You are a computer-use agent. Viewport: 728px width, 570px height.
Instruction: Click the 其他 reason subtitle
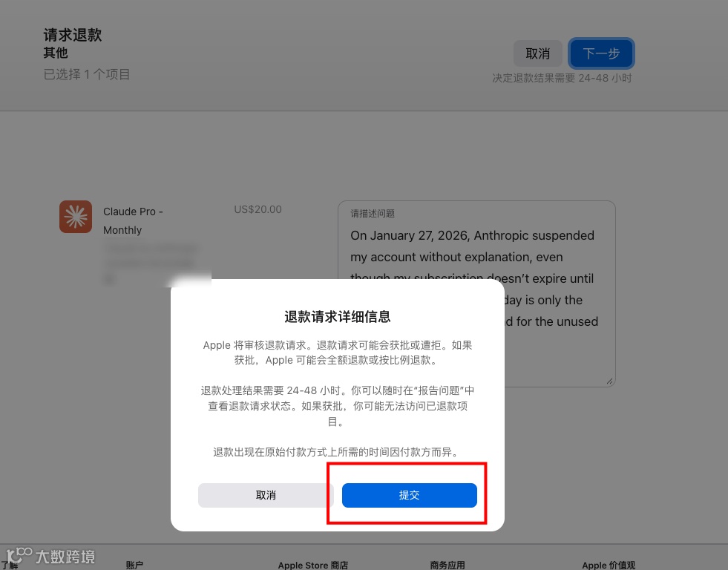click(56, 53)
